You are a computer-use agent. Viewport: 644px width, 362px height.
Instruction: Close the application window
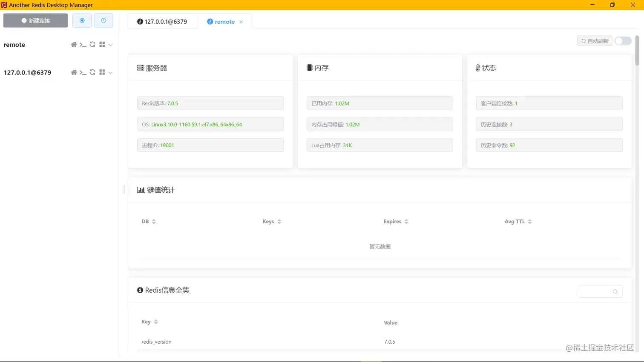tap(633, 5)
